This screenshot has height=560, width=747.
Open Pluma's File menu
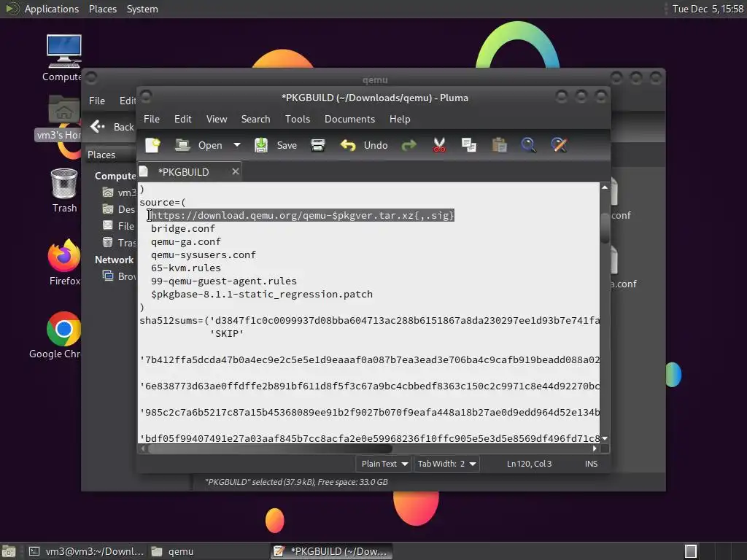152,119
